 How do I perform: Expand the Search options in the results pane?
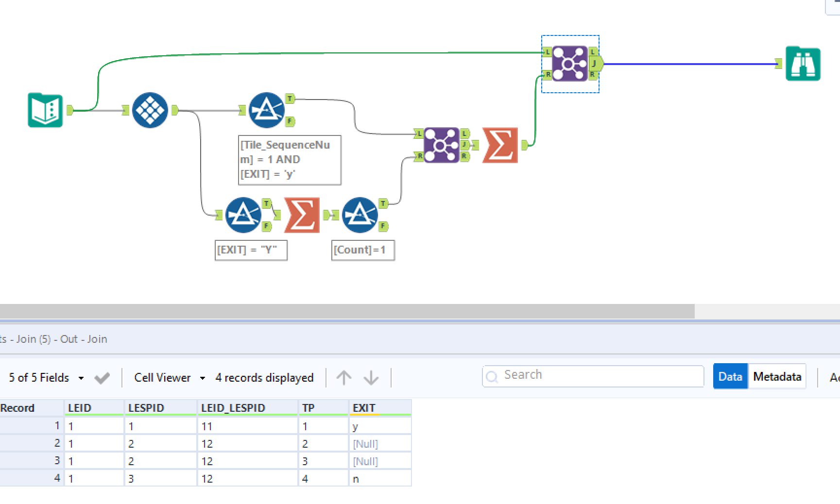click(493, 375)
